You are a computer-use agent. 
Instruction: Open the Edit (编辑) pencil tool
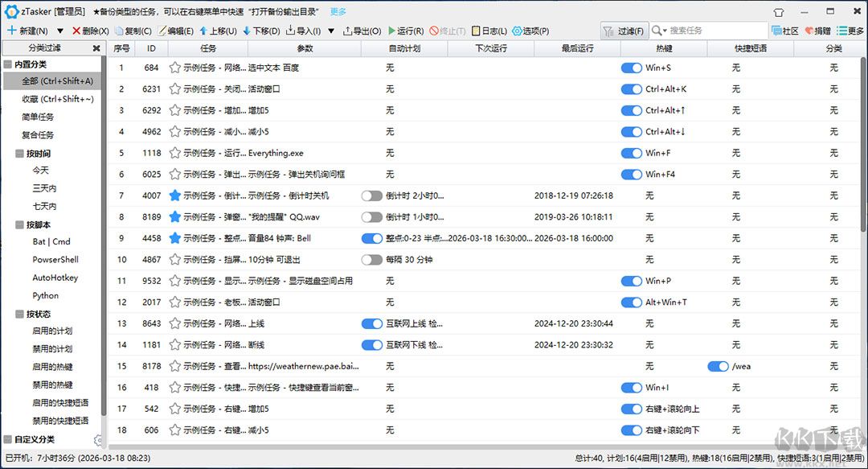162,31
